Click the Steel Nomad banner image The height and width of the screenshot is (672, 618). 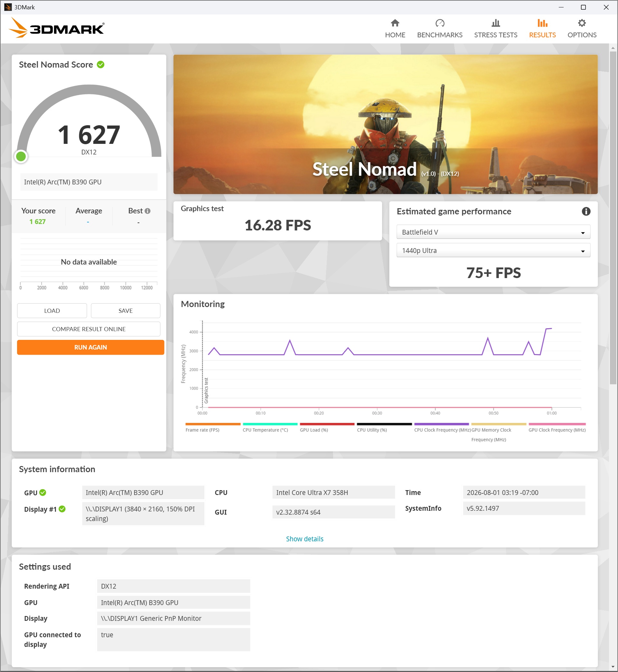tap(385, 124)
